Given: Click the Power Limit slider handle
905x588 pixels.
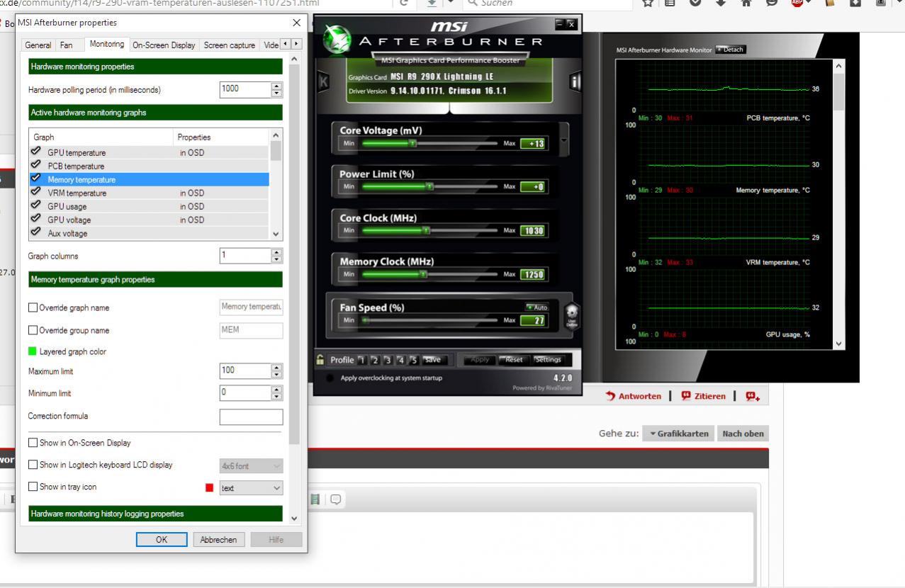Looking at the screenshot, I should pos(429,186).
